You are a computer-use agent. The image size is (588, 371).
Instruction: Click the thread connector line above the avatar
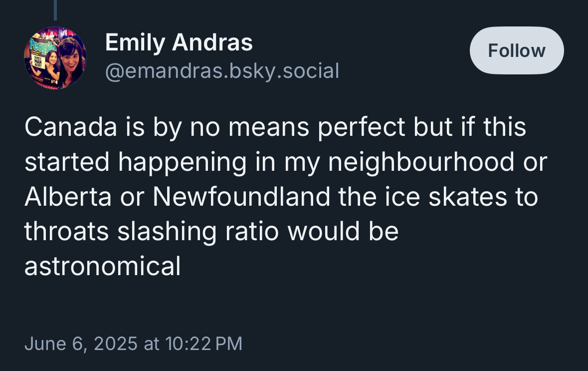pyautogui.click(x=55, y=10)
